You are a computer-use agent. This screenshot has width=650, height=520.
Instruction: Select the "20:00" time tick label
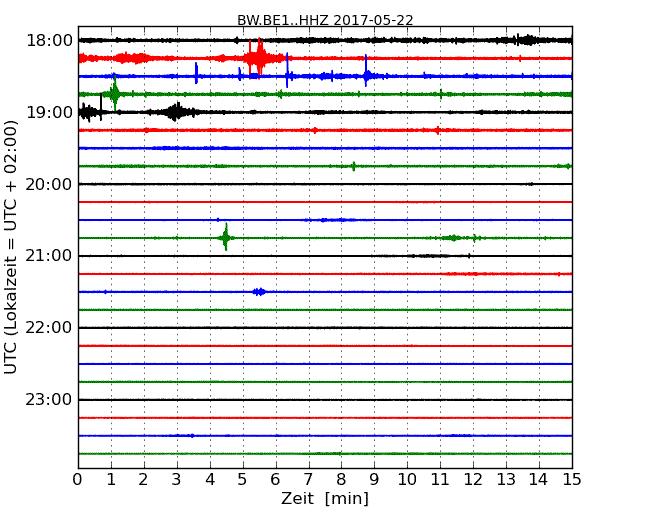tap(49, 184)
